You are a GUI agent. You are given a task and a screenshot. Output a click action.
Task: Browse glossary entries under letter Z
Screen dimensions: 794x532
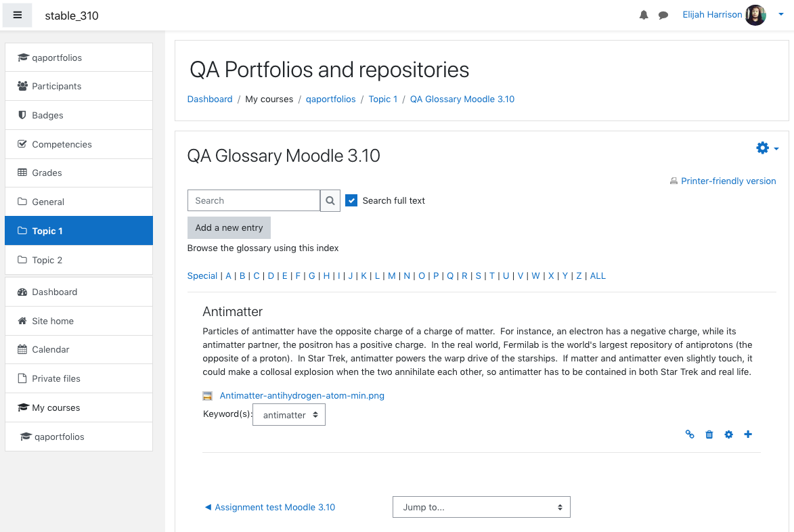(x=579, y=276)
